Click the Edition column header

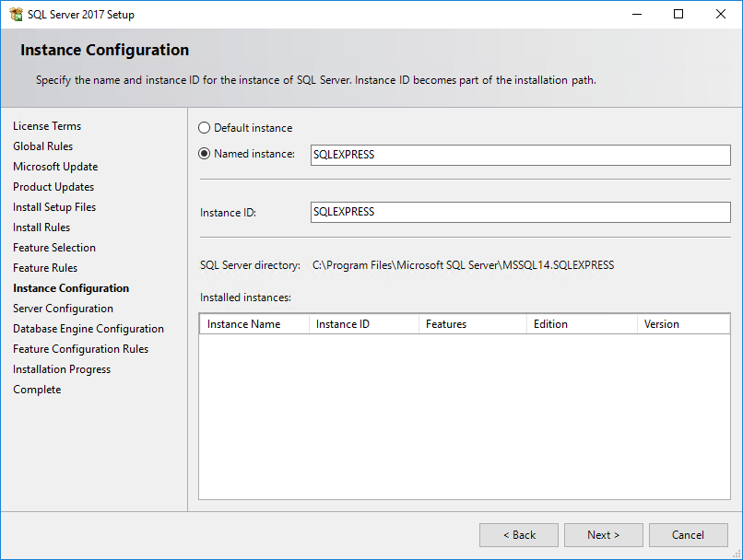point(550,324)
